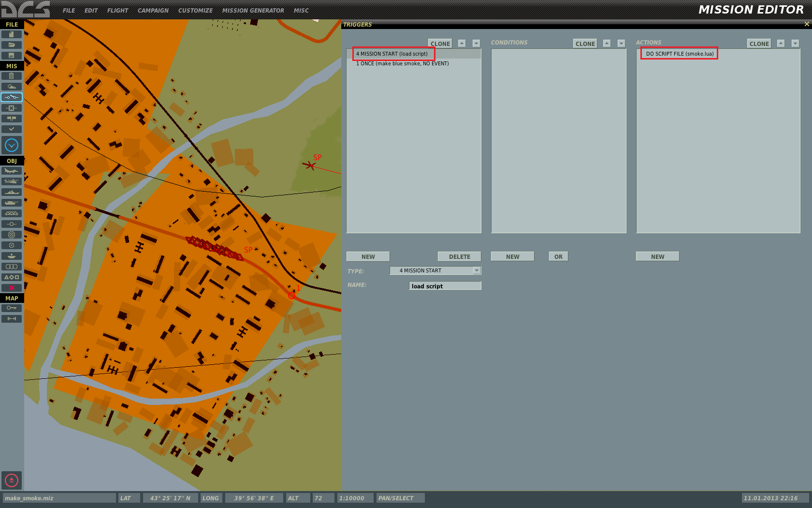Open the unit list triple-rings icon
Image resolution: width=812 pixels, height=508 pixels.
(12, 267)
